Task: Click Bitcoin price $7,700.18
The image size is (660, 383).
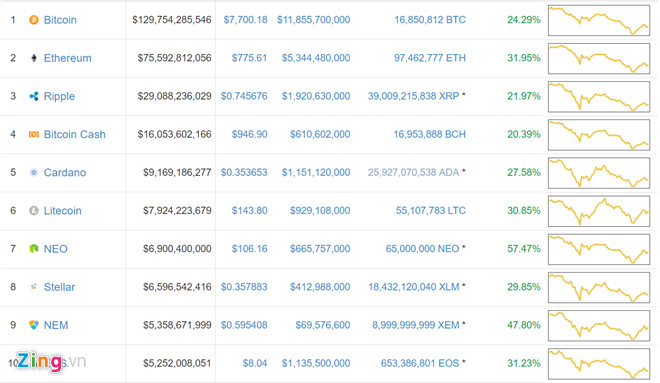Action: 245,20
